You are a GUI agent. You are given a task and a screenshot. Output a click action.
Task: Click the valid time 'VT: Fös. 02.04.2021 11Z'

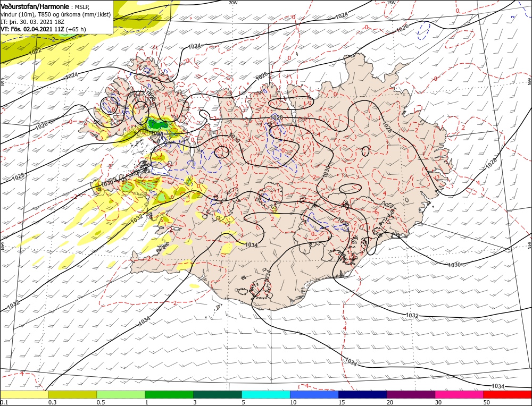(x=32, y=29)
